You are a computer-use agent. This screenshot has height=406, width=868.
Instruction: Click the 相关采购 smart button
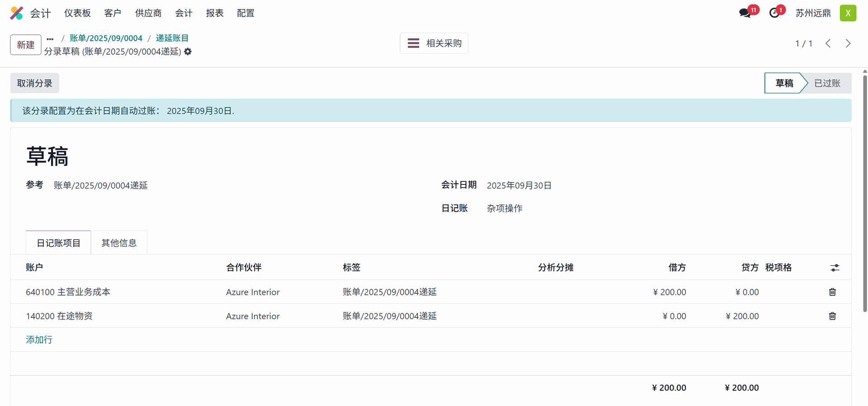(x=434, y=43)
